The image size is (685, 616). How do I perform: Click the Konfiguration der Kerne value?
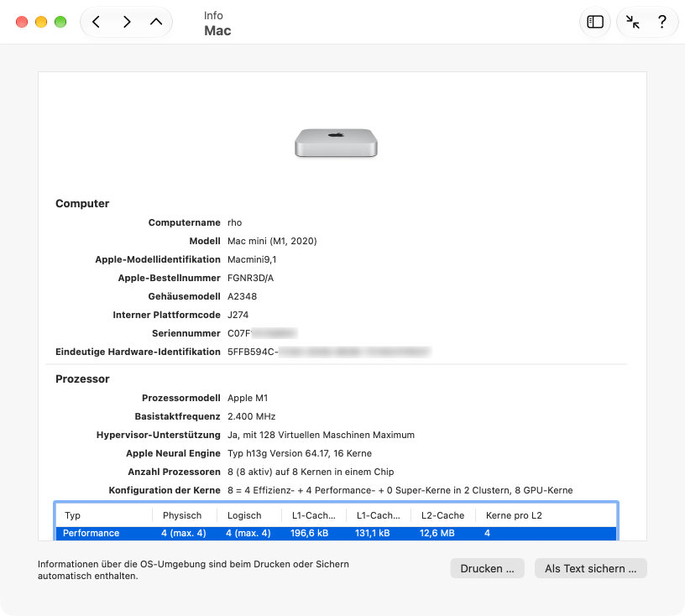400,490
